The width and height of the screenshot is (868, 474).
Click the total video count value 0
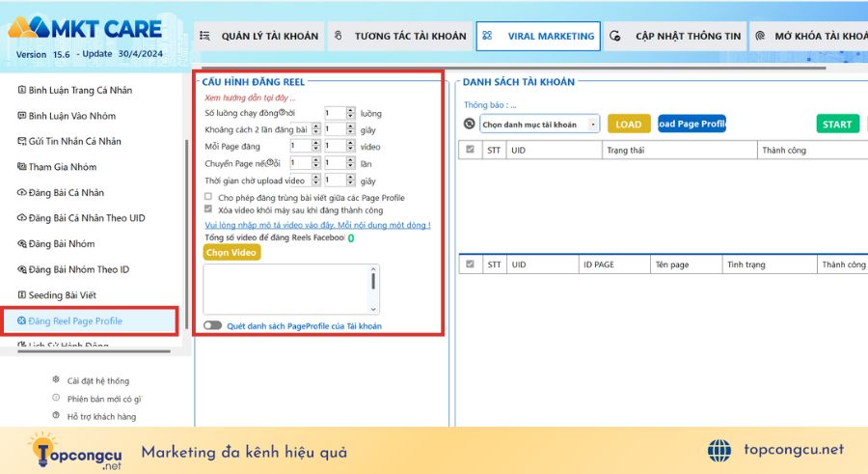pyautogui.click(x=351, y=237)
